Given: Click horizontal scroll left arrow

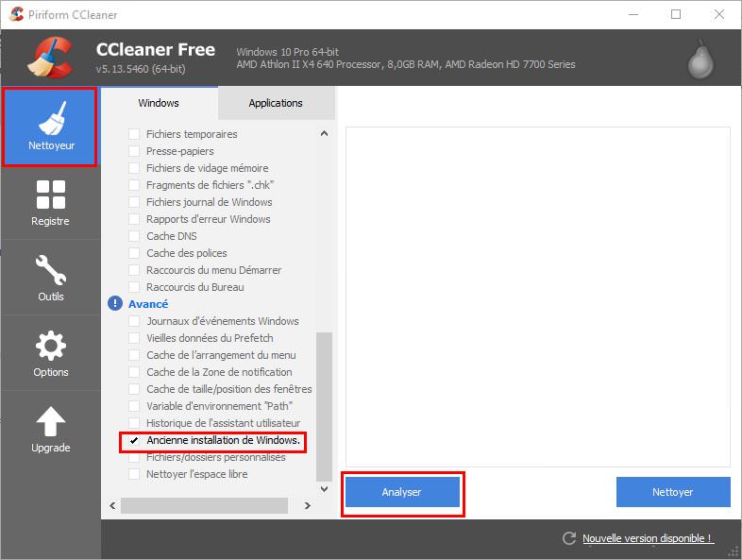Looking at the screenshot, I should pyautogui.click(x=112, y=505).
